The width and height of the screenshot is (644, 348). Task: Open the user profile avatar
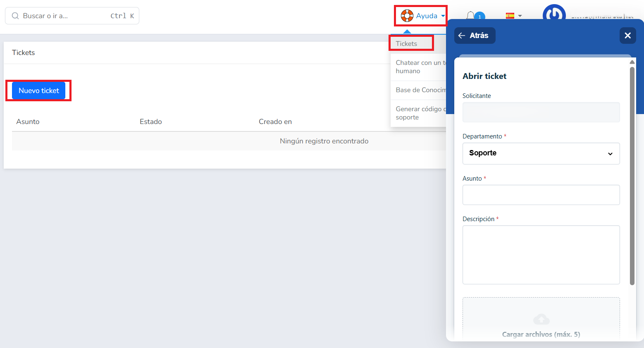pyautogui.click(x=554, y=15)
